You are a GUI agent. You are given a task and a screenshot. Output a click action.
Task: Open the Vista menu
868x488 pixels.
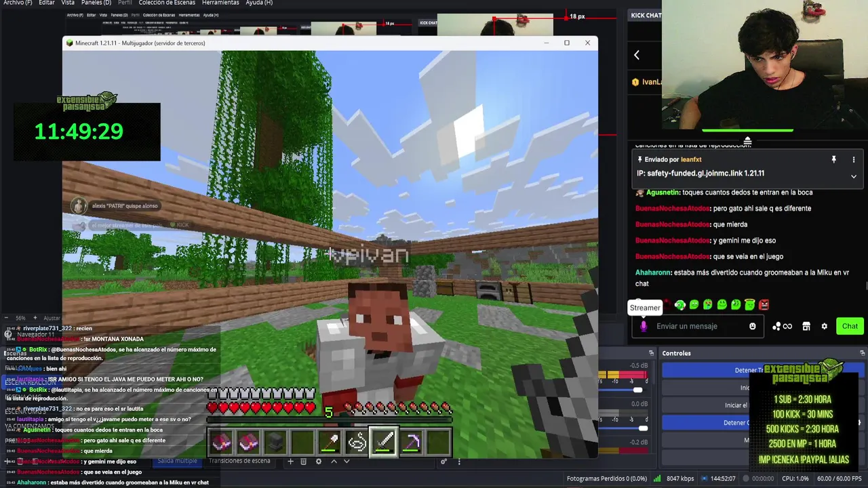coord(68,3)
